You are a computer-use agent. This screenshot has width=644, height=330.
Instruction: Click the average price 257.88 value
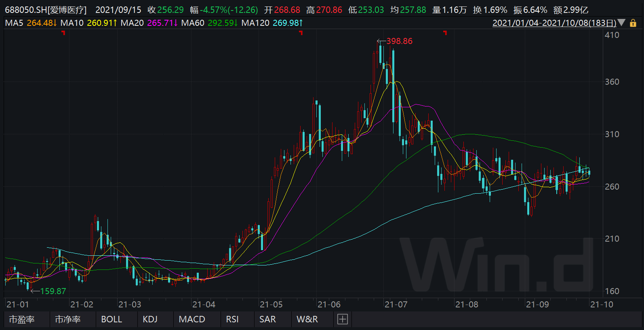413,10
